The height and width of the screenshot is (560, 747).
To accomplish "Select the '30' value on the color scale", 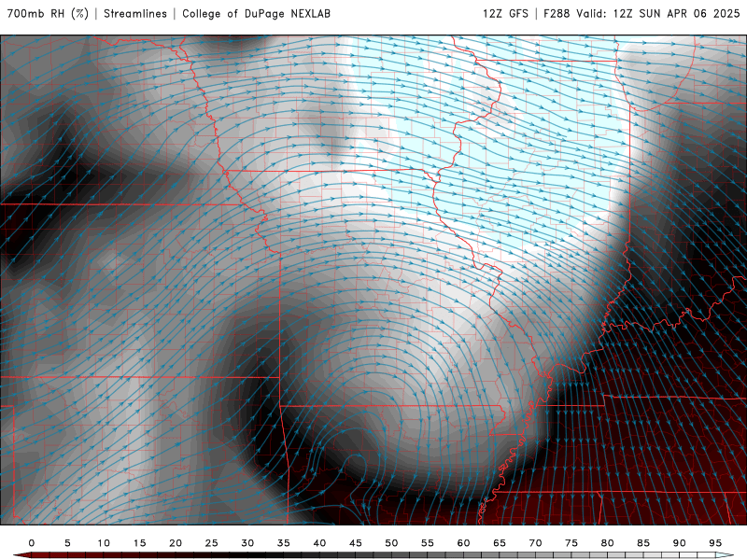I will [247, 543].
